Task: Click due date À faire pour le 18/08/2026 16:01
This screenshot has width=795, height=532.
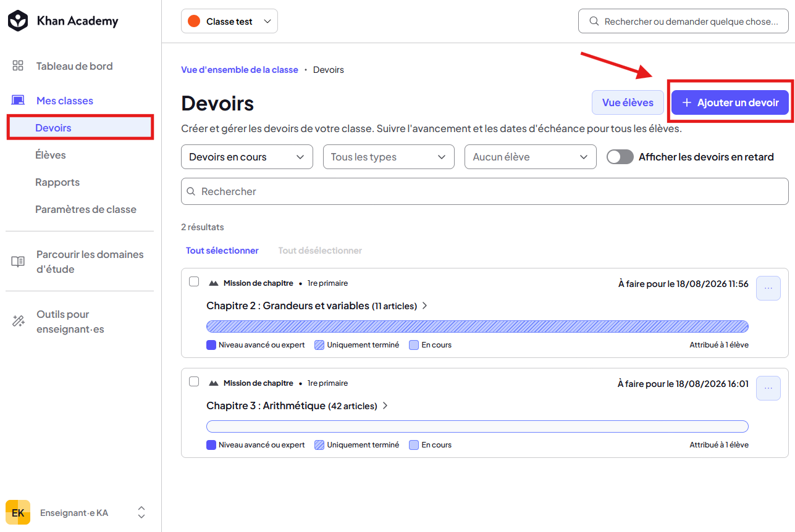Action: pyautogui.click(x=683, y=384)
